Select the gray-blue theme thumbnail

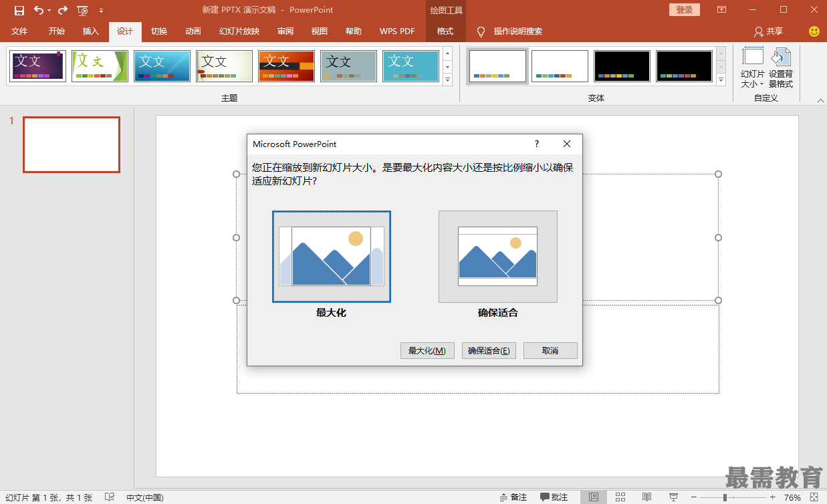tap(348, 66)
